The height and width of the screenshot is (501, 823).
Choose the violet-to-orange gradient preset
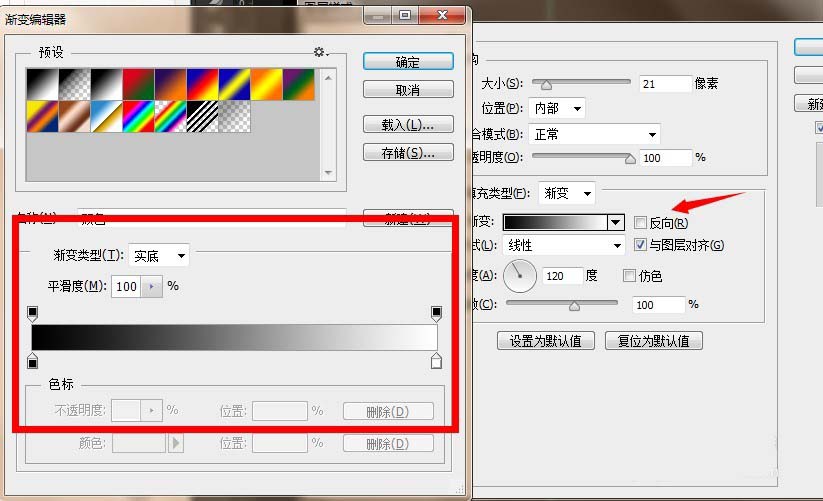tap(171, 84)
